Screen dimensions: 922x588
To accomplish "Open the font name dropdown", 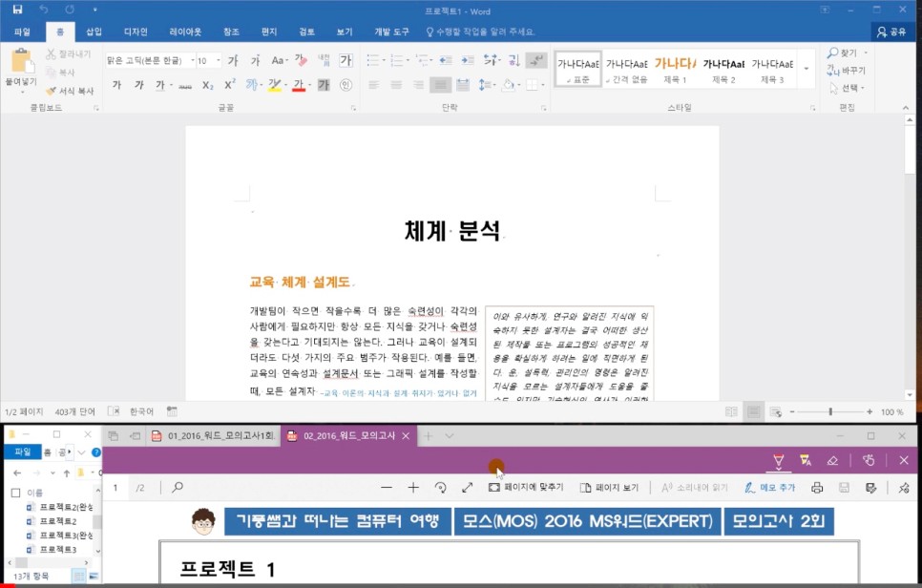I will click(x=192, y=60).
